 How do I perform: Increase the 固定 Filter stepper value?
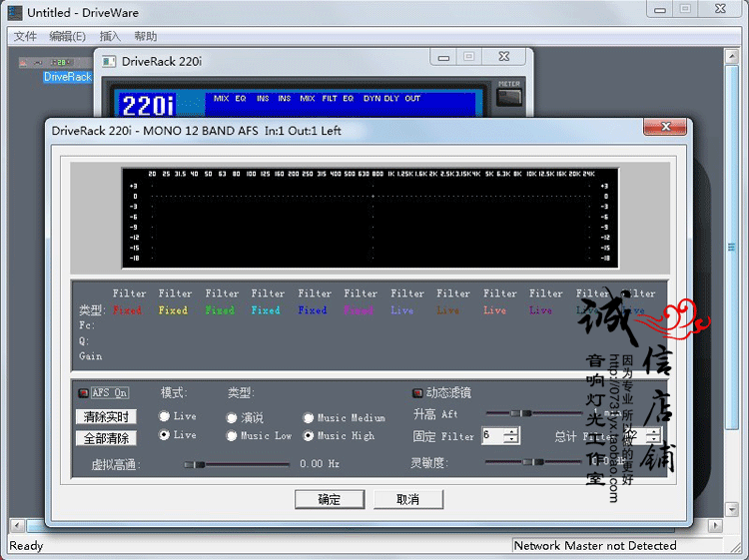pyautogui.click(x=511, y=431)
